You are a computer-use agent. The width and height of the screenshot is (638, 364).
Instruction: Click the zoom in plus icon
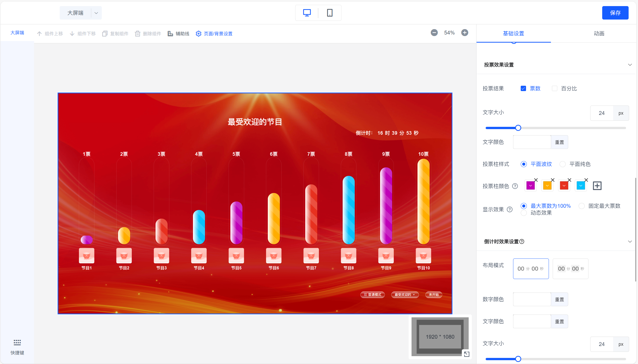click(x=465, y=33)
